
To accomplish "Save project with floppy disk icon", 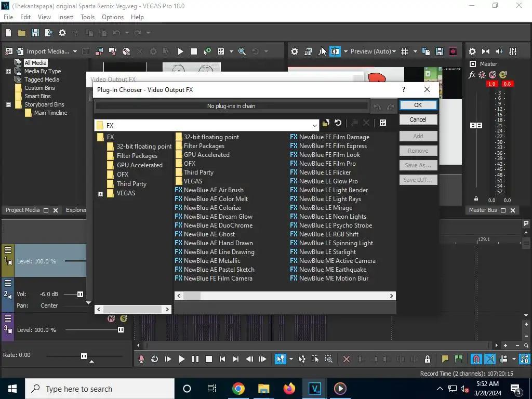I will tap(35, 33).
